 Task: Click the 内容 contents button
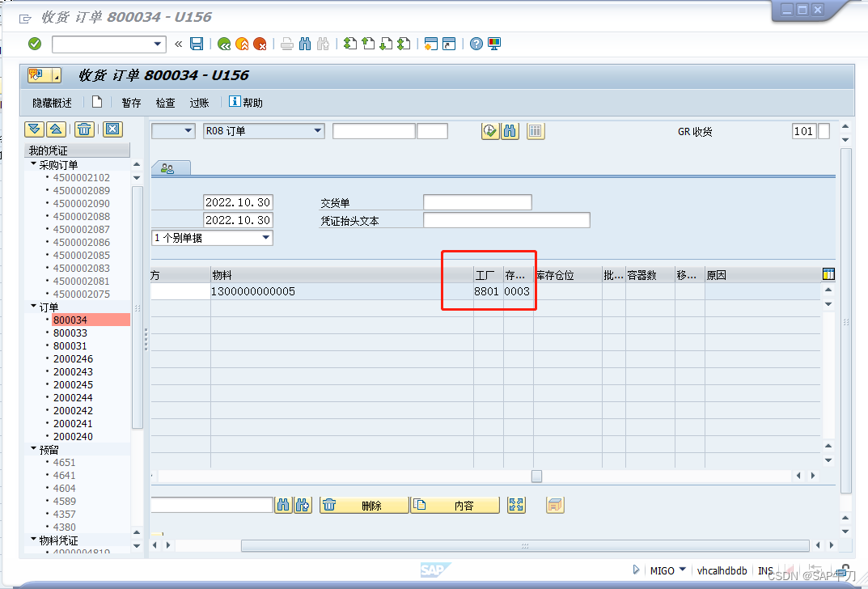455,505
